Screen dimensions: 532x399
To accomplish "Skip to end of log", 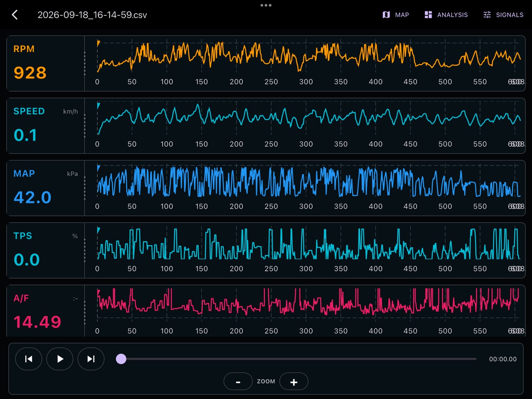I will click(x=91, y=359).
